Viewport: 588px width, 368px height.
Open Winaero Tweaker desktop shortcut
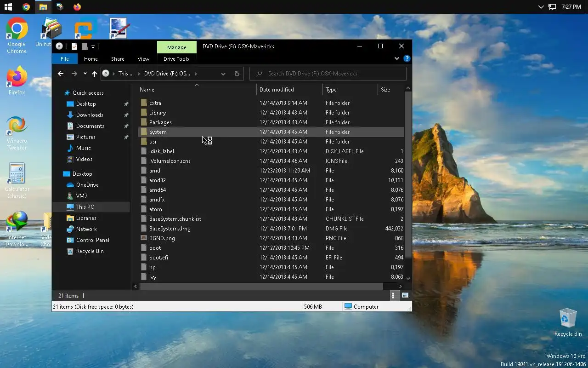click(x=17, y=133)
